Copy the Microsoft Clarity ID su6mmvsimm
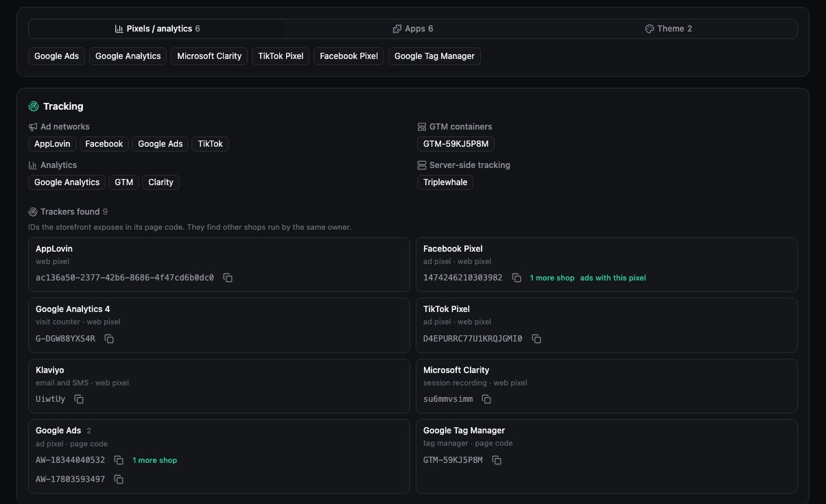Image resolution: width=826 pixels, height=504 pixels. pos(486,399)
